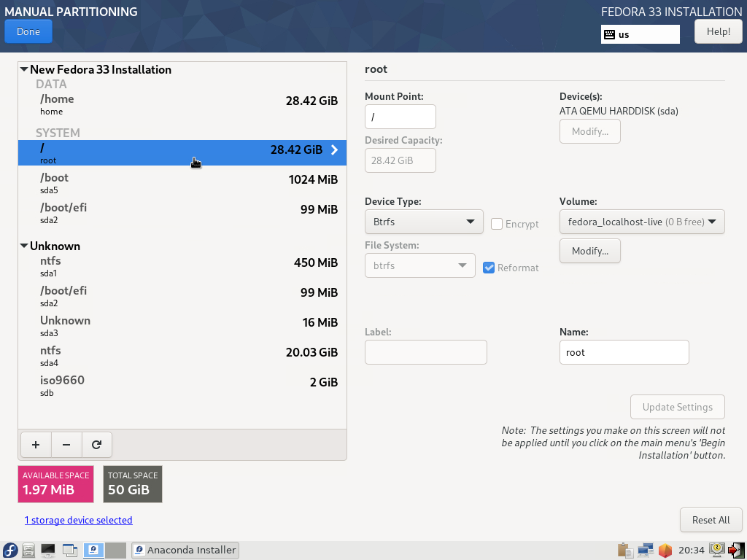Click the Desired Capacity field
This screenshot has width=747, height=560.
tap(400, 160)
